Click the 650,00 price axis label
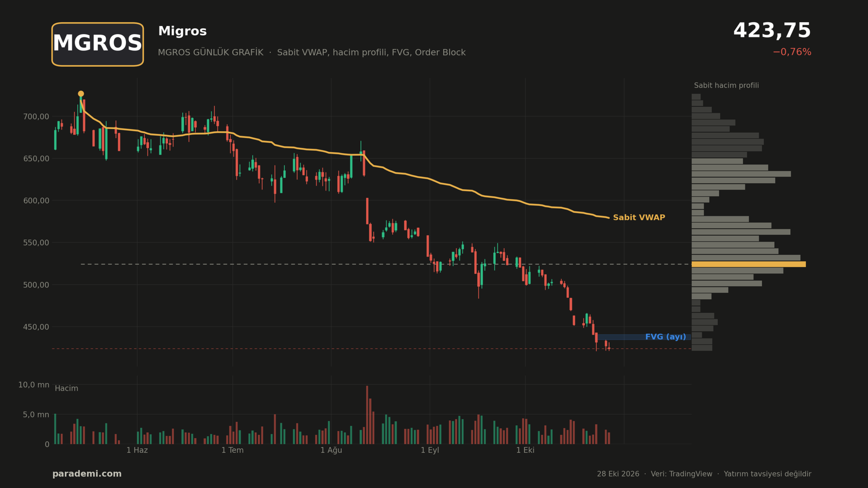This screenshot has width=868, height=488. [x=36, y=159]
